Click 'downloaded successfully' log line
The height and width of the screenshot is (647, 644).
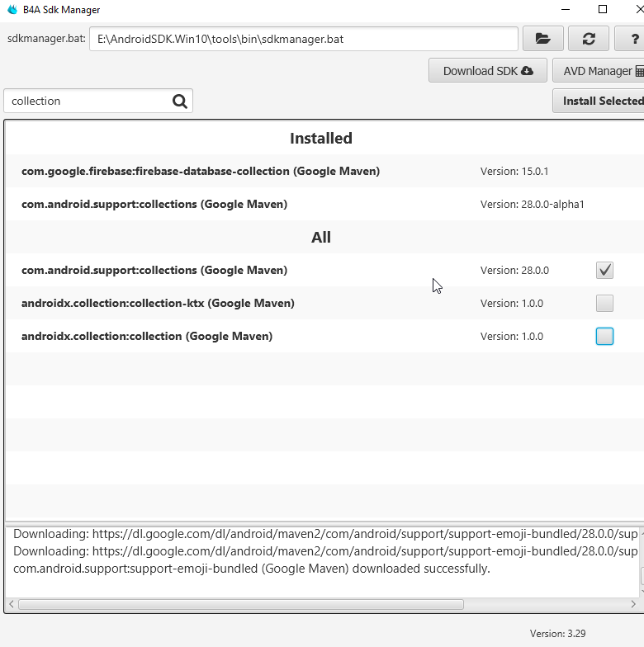pos(251,569)
